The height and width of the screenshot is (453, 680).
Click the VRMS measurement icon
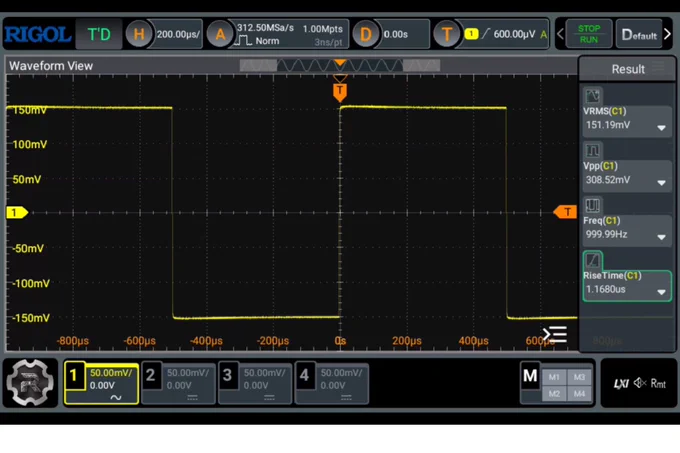click(x=592, y=96)
